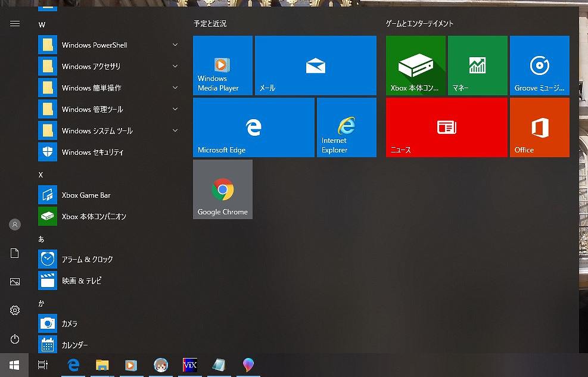The height and width of the screenshot is (377, 588).
Task: Click the hamburger menu icon in Start
Action: pos(15,24)
